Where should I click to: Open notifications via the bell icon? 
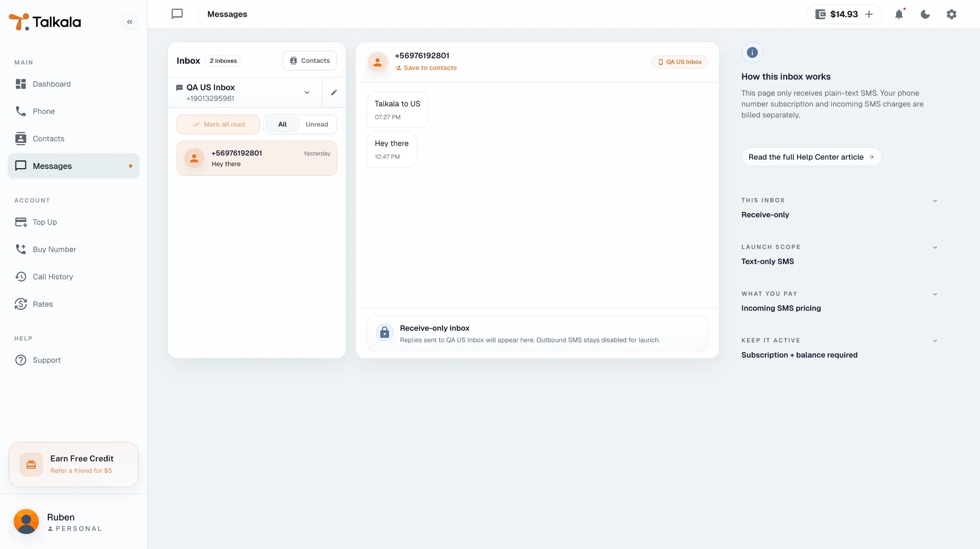(x=899, y=14)
